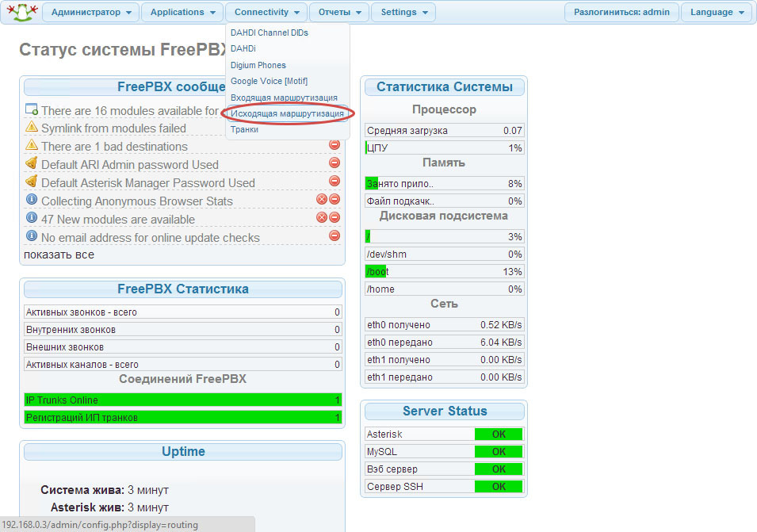Viewport: 757px width, 532px height.
Task: Click the bell icon beside Default Asterisk Manager Password
Action: pos(32,181)
